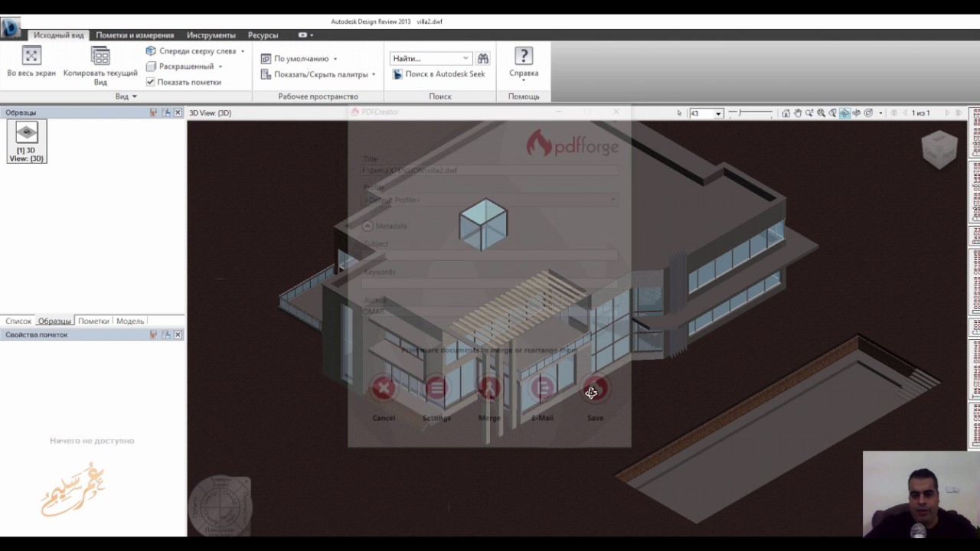Close the Свойства пометок panel

click(x=178, y=334)
